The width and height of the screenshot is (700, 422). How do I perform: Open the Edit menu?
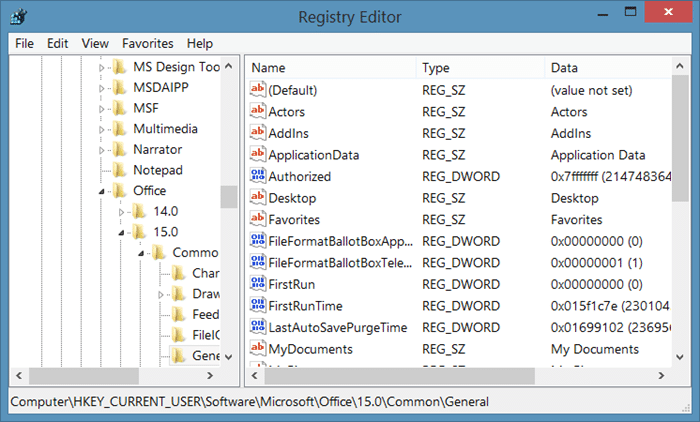point(57,43)
